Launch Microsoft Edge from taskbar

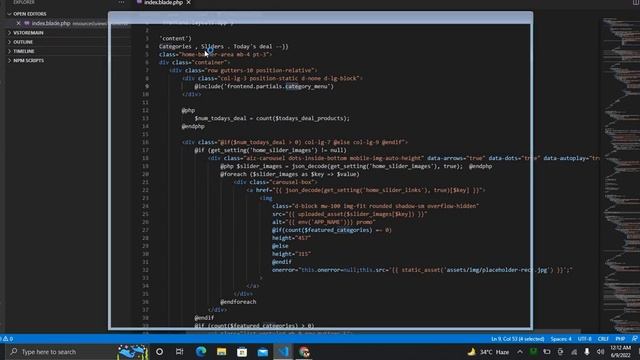200,351
